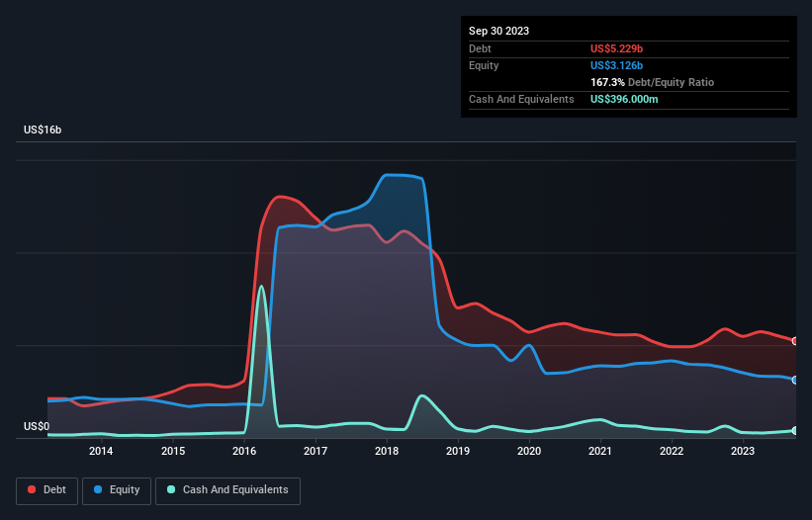Click the US$0 y-axis label
The width and height of the screenshot is (812, 520).
coord(37,426)
